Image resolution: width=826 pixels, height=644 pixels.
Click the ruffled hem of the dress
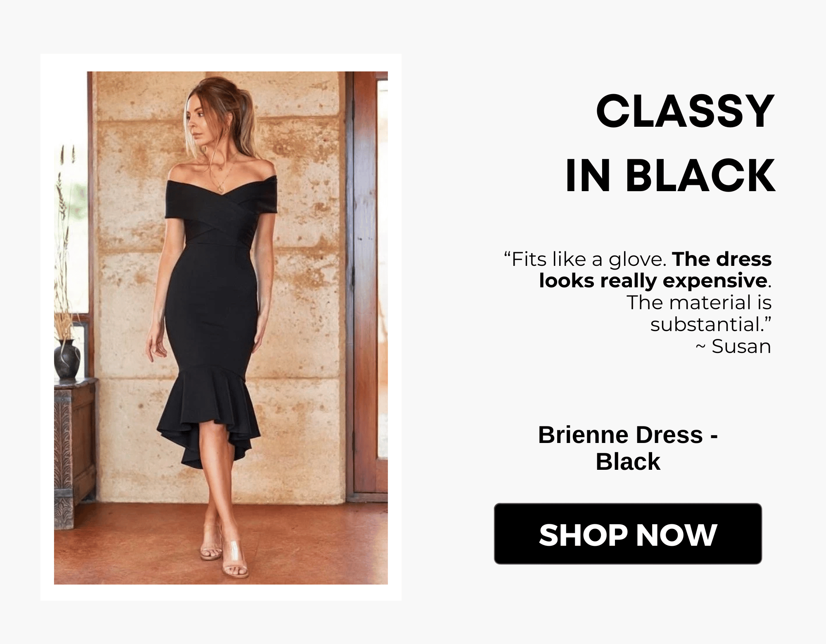[209, 417]
